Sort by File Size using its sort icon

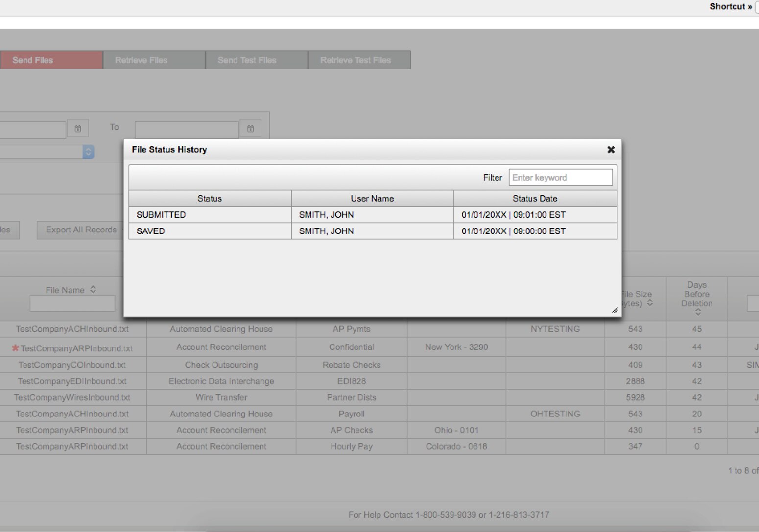pyautogui.click(x=650, y=302)
